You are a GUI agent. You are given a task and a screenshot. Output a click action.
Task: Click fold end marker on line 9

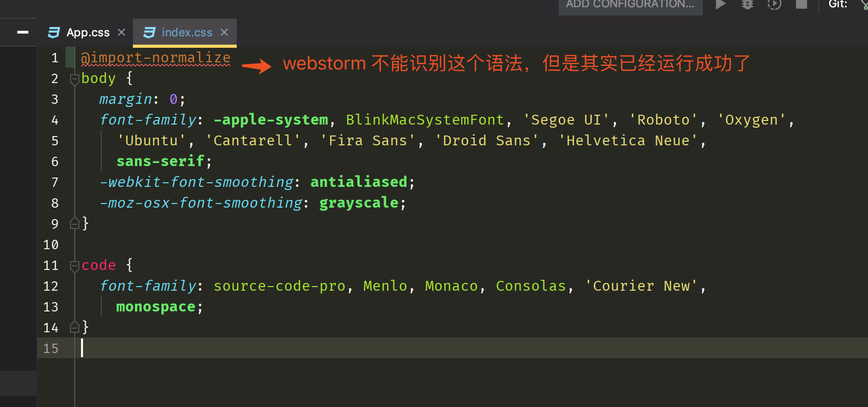pos(74,224)
